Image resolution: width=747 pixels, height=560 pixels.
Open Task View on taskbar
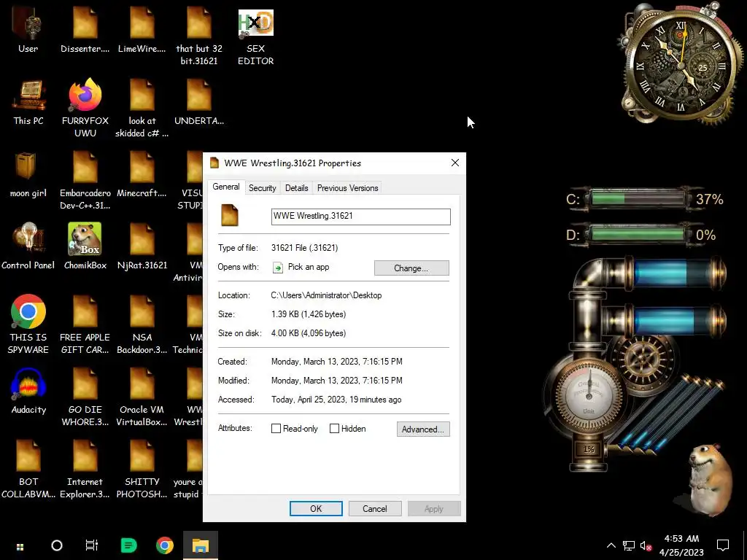[91, 545]
